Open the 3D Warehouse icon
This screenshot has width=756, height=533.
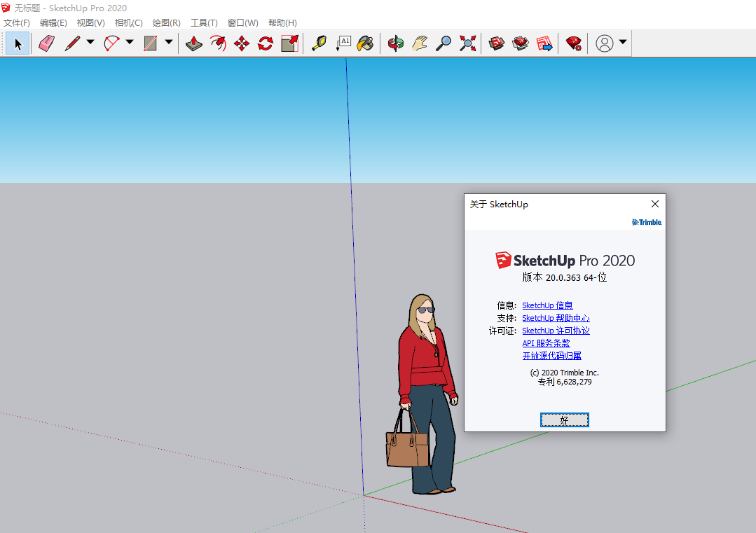pyautogui.click(x=496, y=43)
